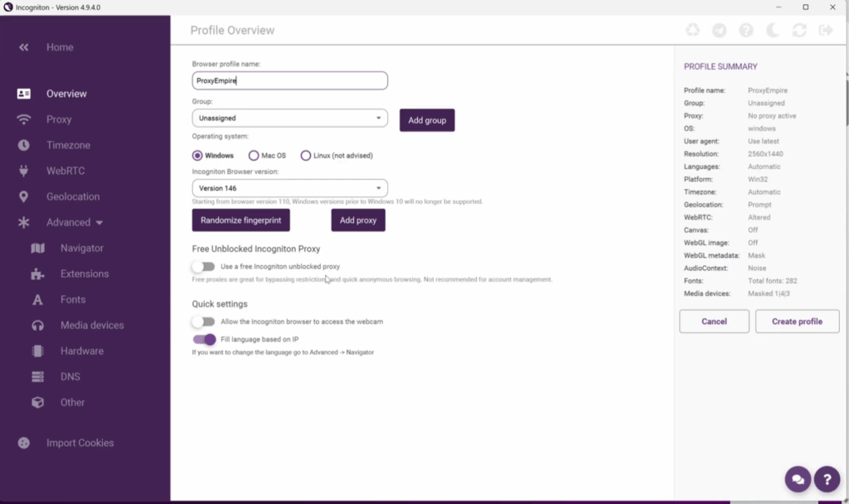The image size is (849, 504).
Task: Click the Timezone clock icon
Action: 23,145
